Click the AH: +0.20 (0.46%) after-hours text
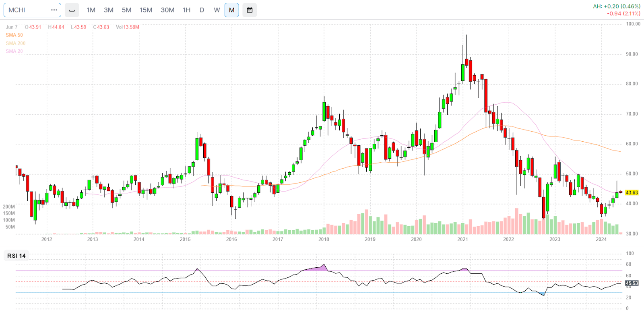Screen dimensions: 644x314 (617, 6)
